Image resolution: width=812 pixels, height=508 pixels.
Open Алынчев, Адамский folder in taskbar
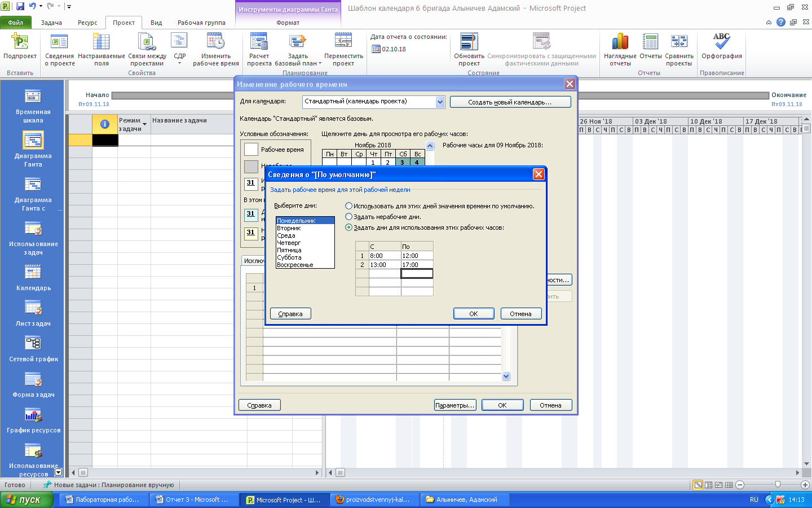click(465, 500)
